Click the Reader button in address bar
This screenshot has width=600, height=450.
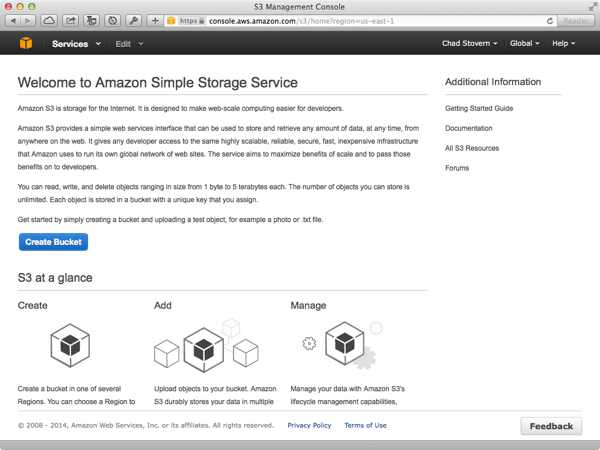click(576, 21)
